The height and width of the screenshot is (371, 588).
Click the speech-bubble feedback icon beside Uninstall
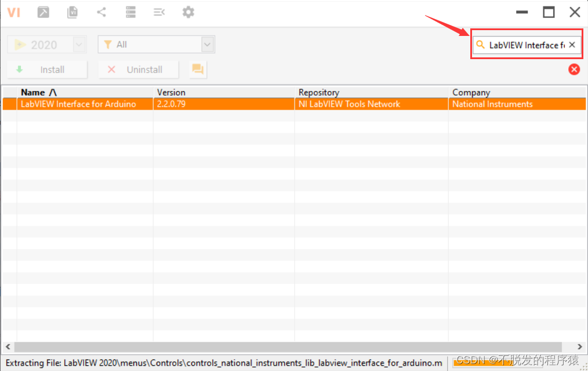(198, 70)
